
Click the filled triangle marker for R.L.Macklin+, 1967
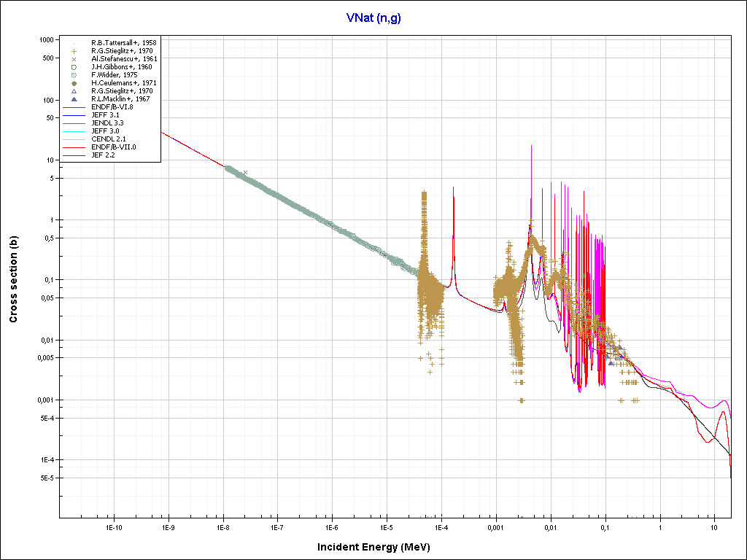(74, 99)
